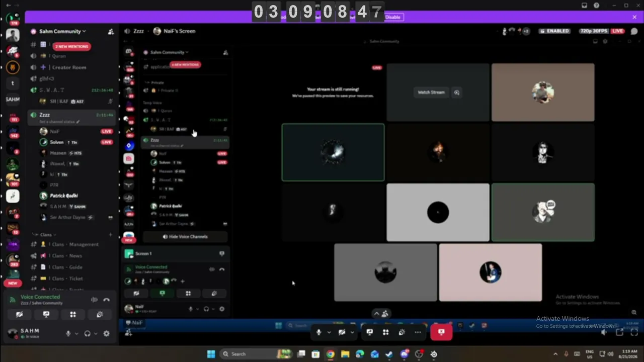Jump to the 2 New Mentions pill
Screen dimensions: 644x362
coord(71,46)
